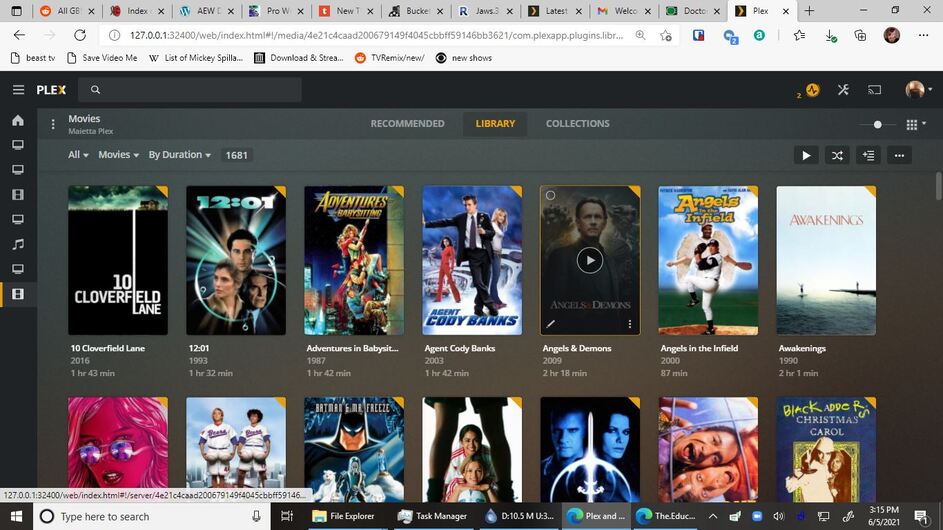Image resolution: width=943 pixels, height=530 pixels.
Task: Open the Windows Start menu
Action: (16, 516)
